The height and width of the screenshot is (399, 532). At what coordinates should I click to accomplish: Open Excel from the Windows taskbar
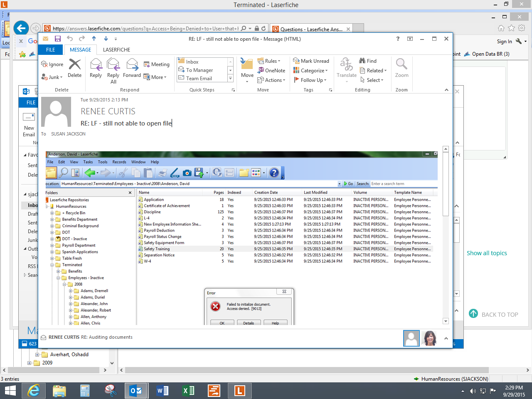point(188,391)
